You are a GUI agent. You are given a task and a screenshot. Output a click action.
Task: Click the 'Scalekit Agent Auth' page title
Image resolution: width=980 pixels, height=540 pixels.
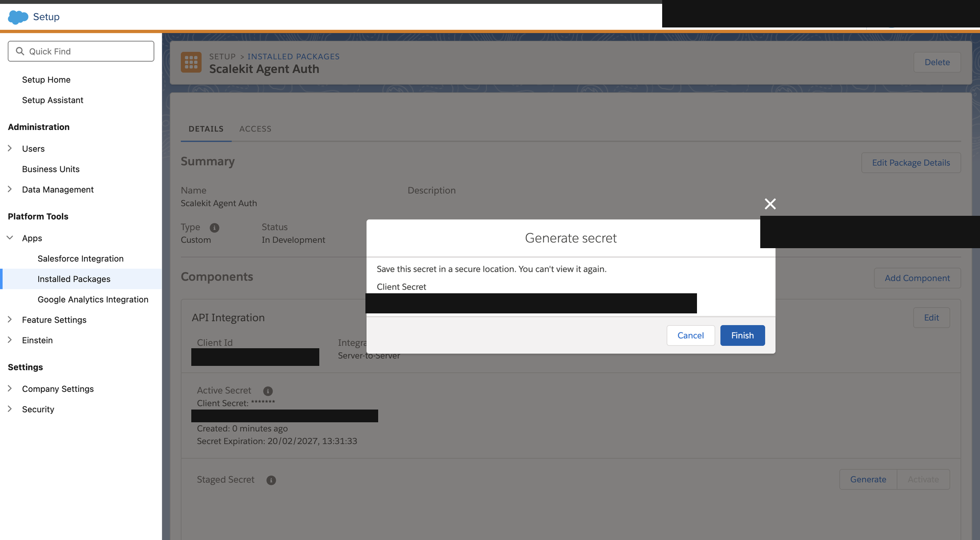pyautogui.click(x=264, y=69)
